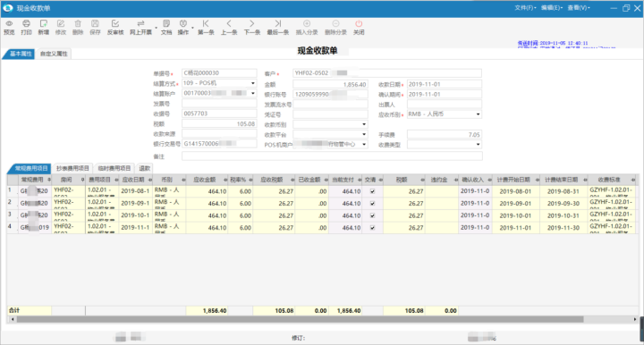Open the 文件(F) menu

point(525,8)
